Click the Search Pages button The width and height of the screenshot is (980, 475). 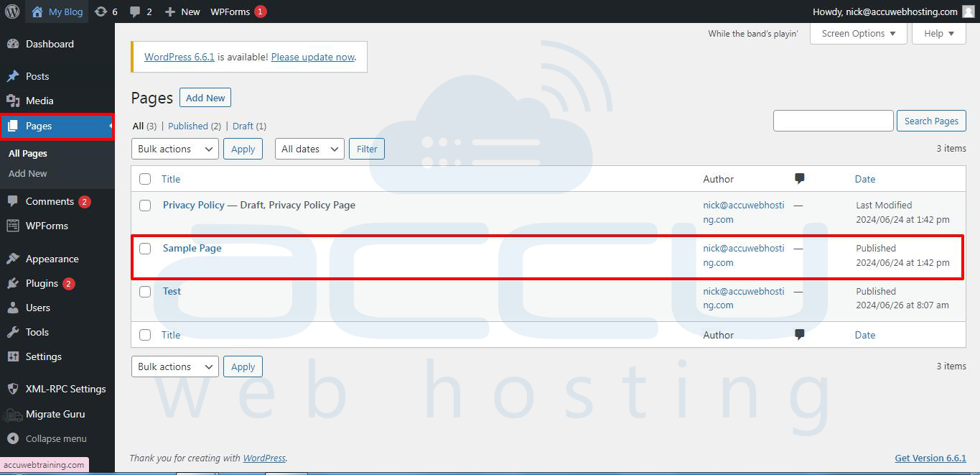(x=931, y=121)
